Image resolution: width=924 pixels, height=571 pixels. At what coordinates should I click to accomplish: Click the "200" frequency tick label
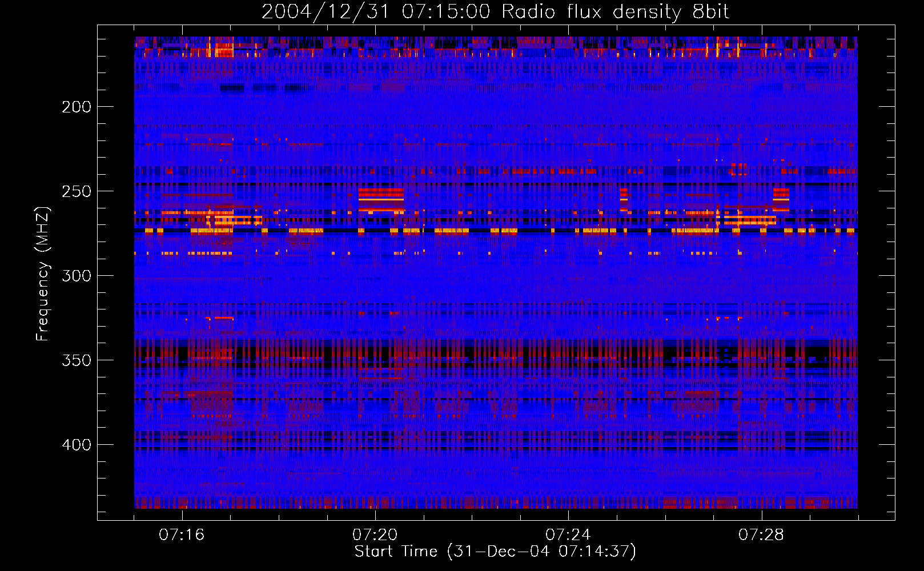[x=77, y=107]
